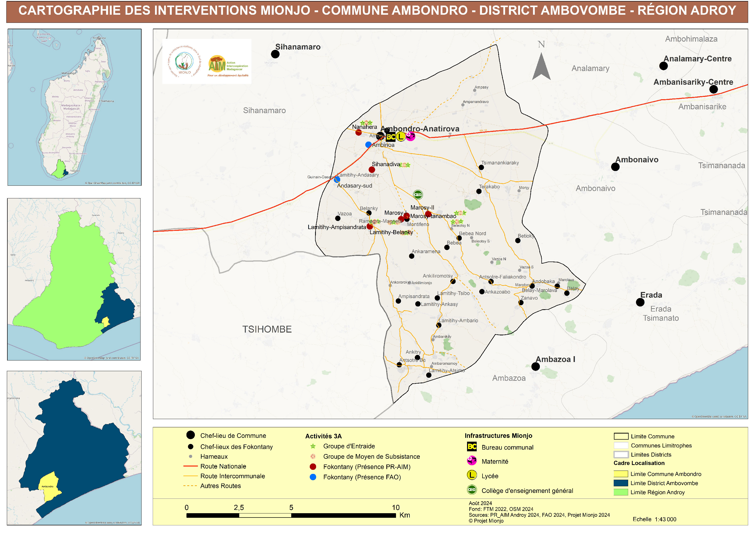756x534 pixels.
Task: Click the green star Groupe d'Entraide legend icon
Action: [313, 446]
